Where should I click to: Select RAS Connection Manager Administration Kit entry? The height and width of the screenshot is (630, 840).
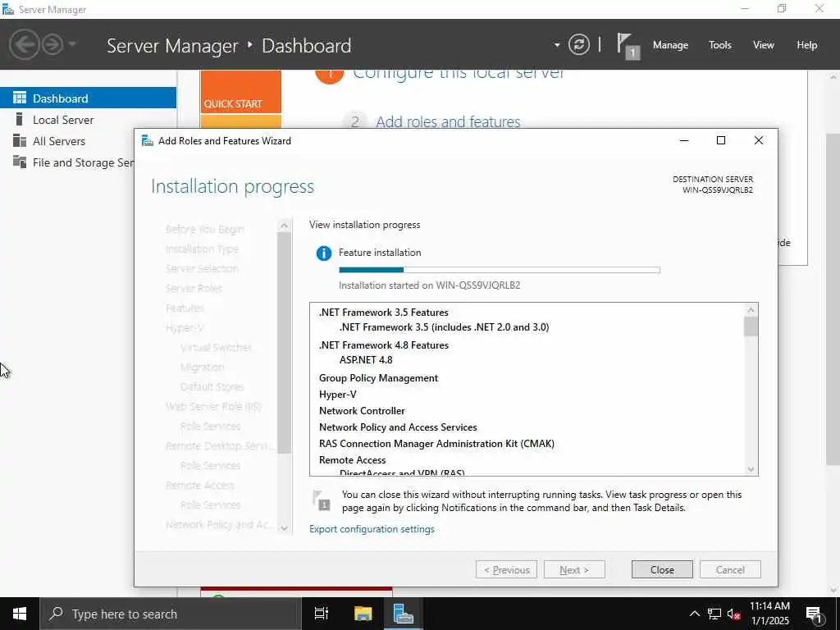click(436, 444)
